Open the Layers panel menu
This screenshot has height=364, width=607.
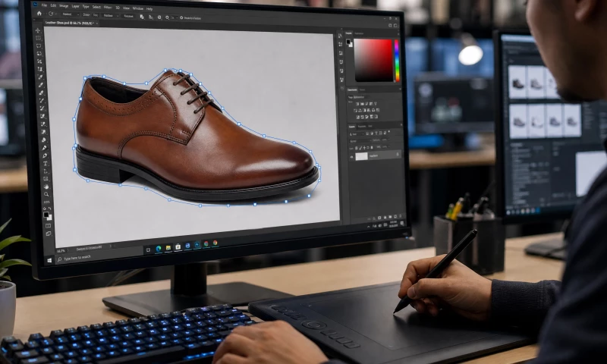401,125
